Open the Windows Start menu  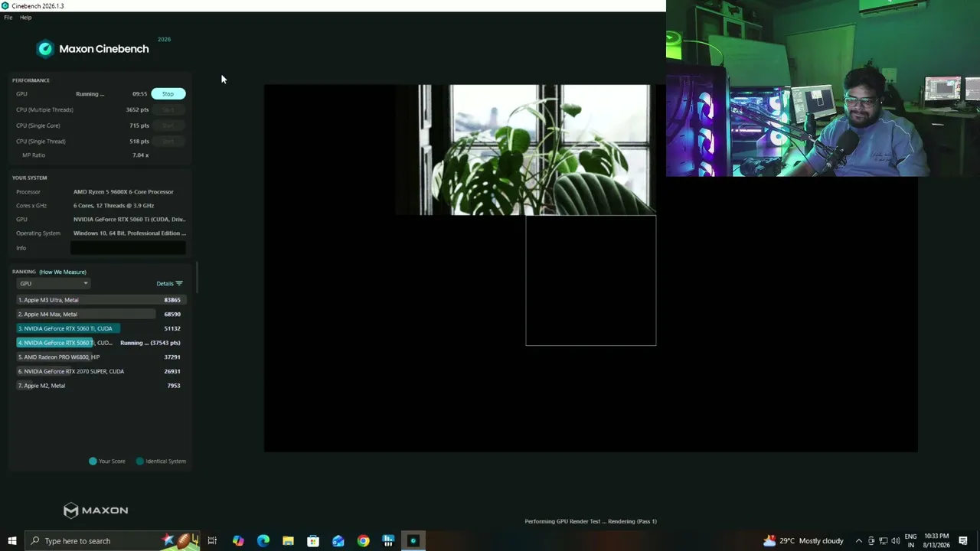coord(11,541)
